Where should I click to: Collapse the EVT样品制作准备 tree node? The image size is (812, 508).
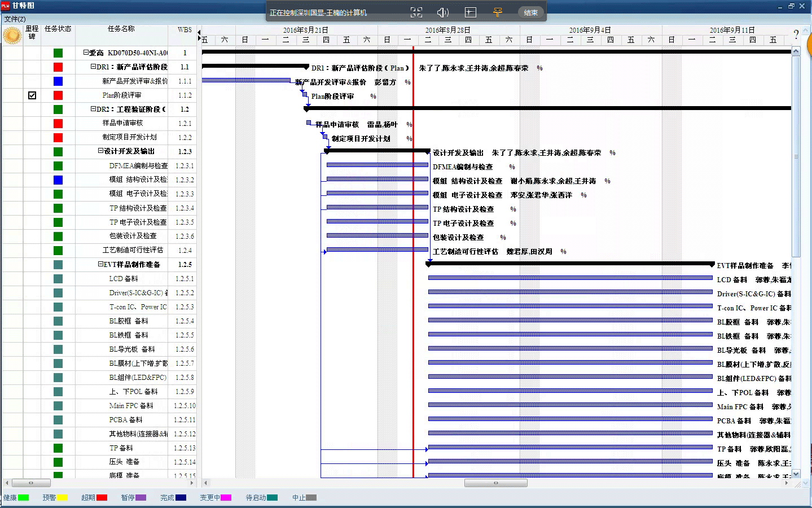pos(100,264)
